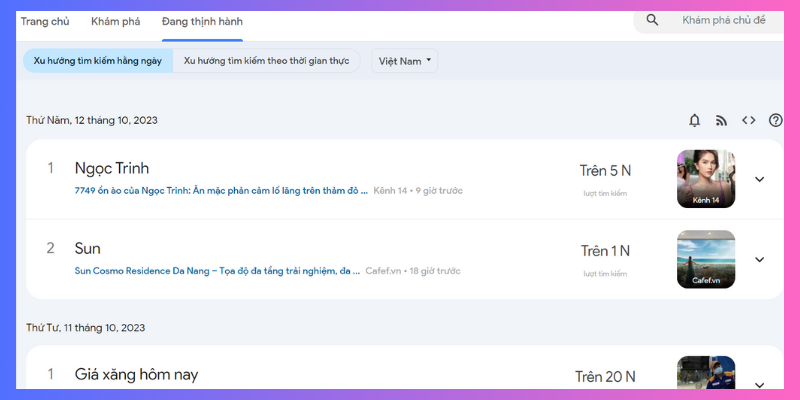Screen dimensions: 800x400
Task: Open the help question mark icon
Action: (776, 120)
